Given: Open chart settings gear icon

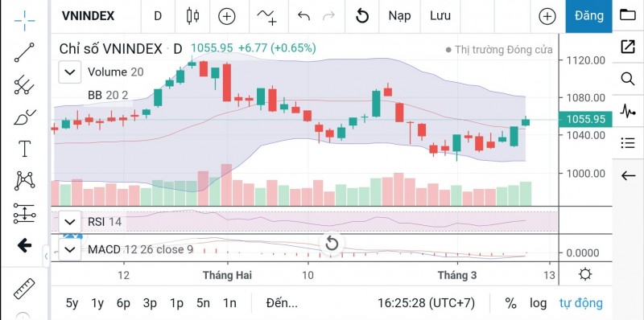Looking at the screenshot, I should coord(585,274).
